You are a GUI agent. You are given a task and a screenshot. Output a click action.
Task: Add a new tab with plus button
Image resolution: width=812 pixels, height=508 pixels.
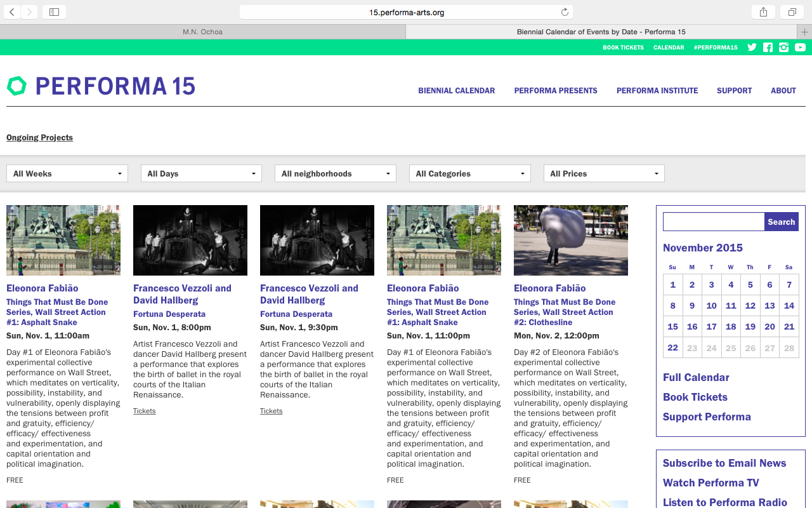804,32
